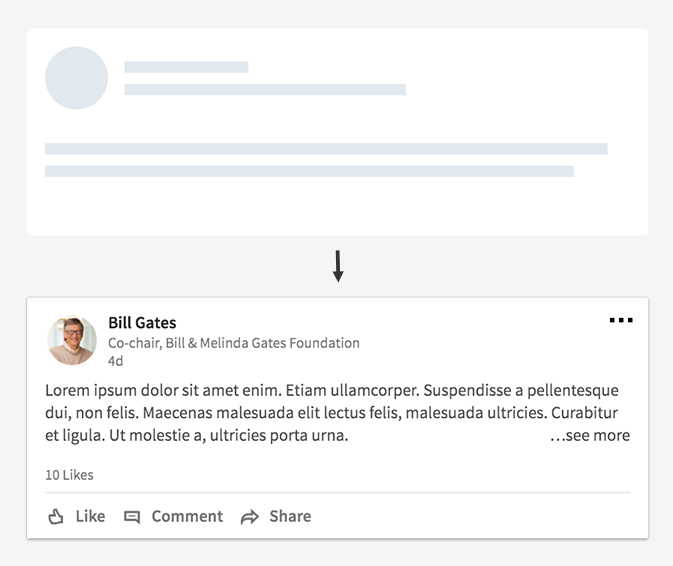Open the Bill Gates name link
The image size is (673, 566).
point(142,322)
